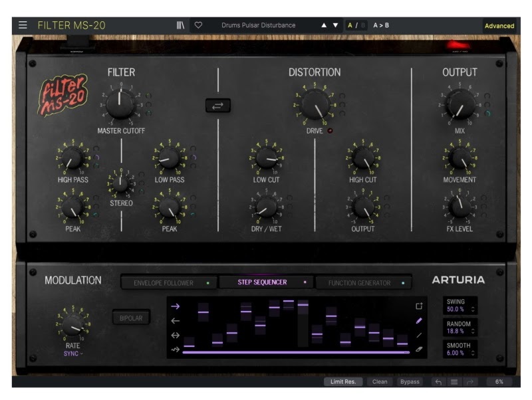Click the filter/distortion routing swap button
Image resolution: width=532 pixels, height=400 pixels.
pyautogui.click(x=218, y=106)
